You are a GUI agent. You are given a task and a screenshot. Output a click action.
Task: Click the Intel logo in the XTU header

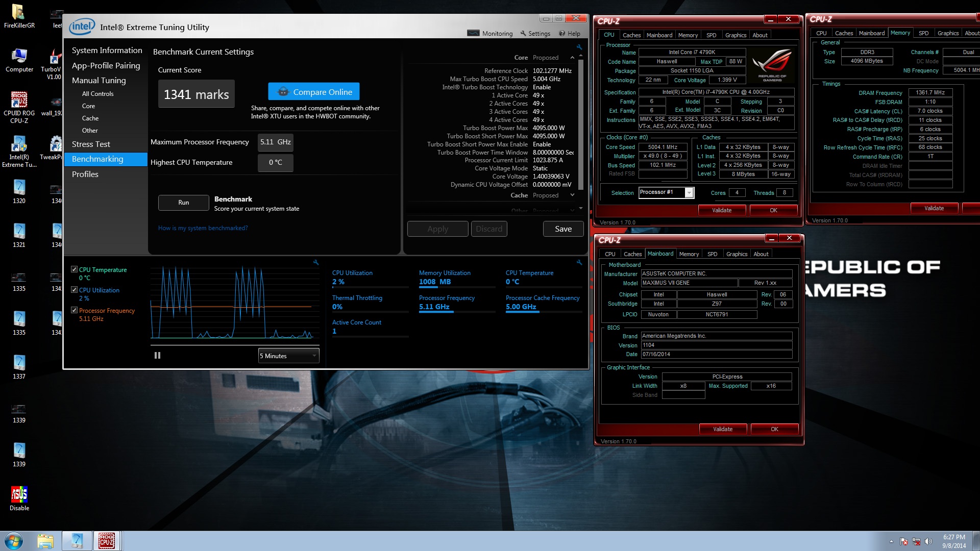82,27
